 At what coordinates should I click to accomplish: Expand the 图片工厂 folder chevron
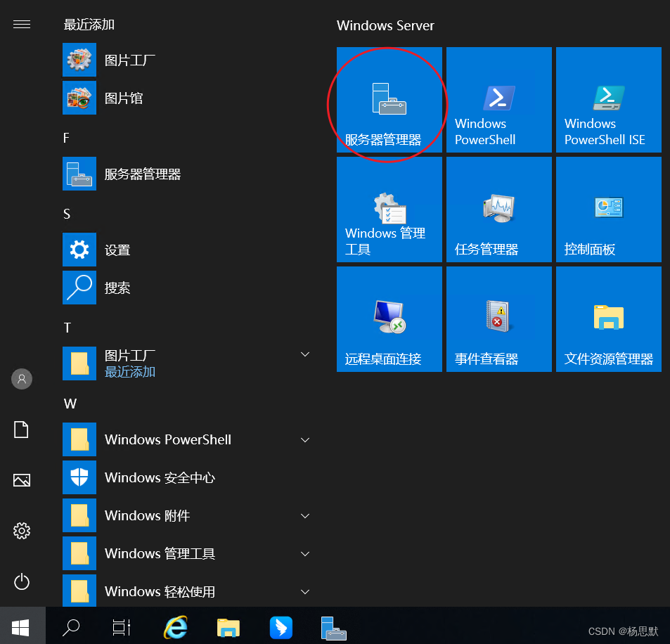point(305,354)
